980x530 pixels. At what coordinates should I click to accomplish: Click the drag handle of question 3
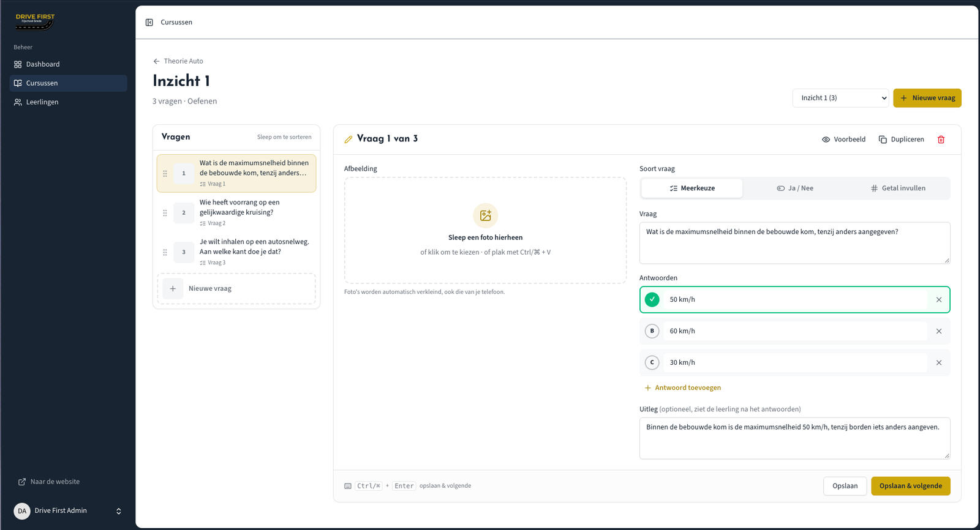pos(165,252)
